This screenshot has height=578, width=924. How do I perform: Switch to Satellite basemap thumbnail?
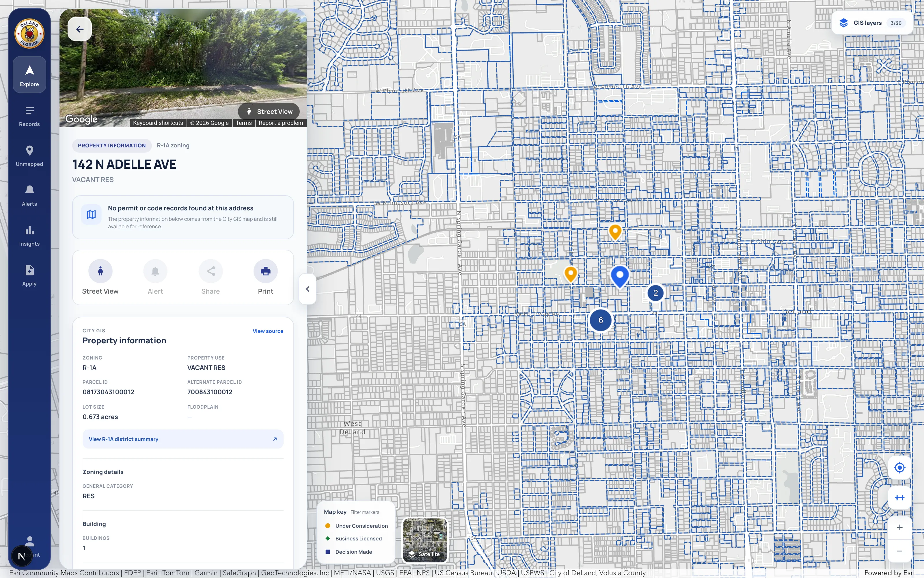point(425,540)
